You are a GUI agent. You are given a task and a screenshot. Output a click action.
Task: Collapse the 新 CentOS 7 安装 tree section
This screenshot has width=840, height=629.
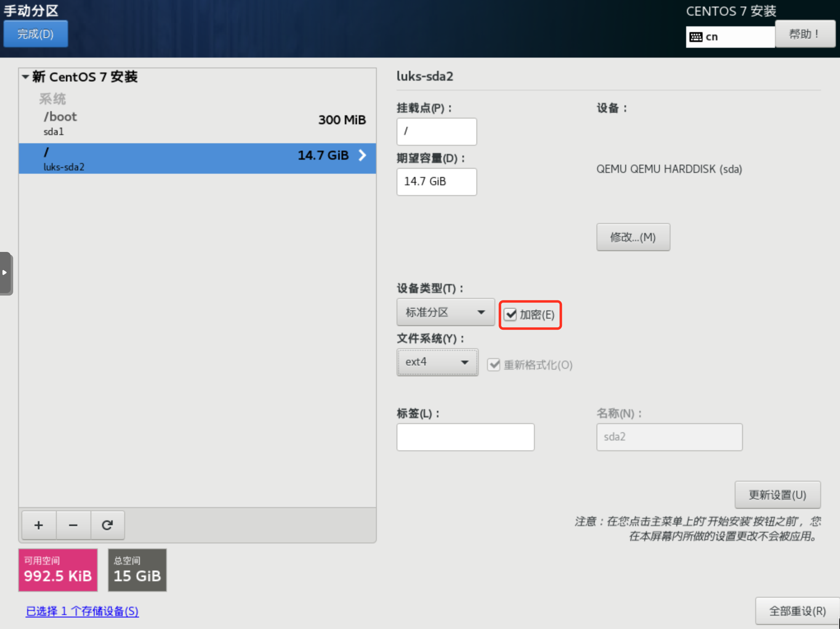tap(26, 77)
